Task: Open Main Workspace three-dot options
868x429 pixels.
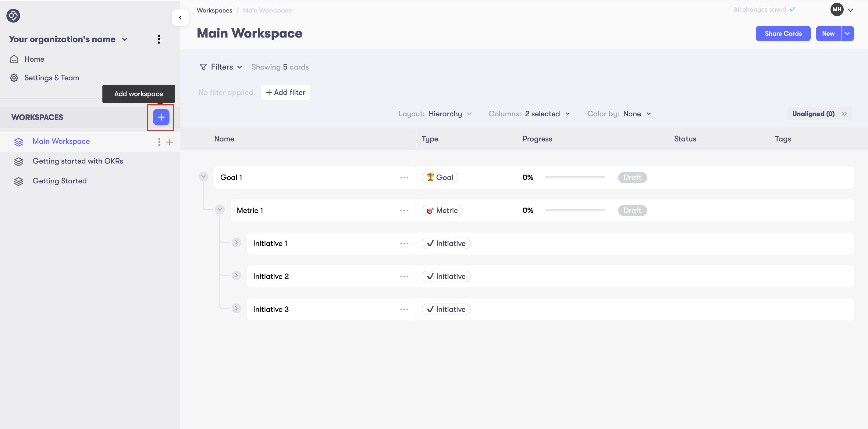Action: (x=159, y=142)
